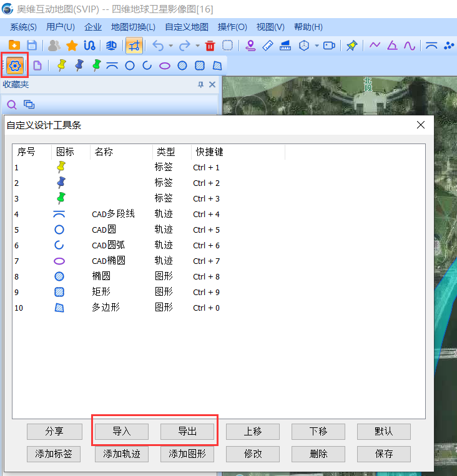Close the 自定义设计工具条 dialog

(x=421, y=125)
